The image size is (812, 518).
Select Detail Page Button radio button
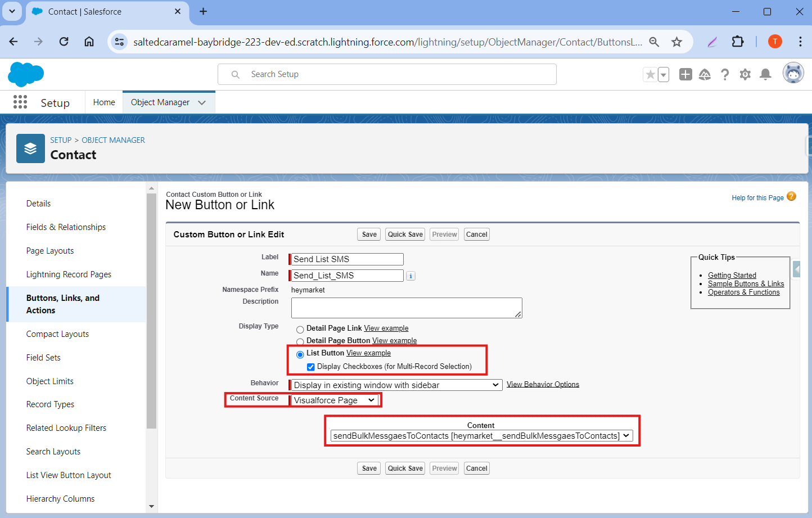(300, 341)
